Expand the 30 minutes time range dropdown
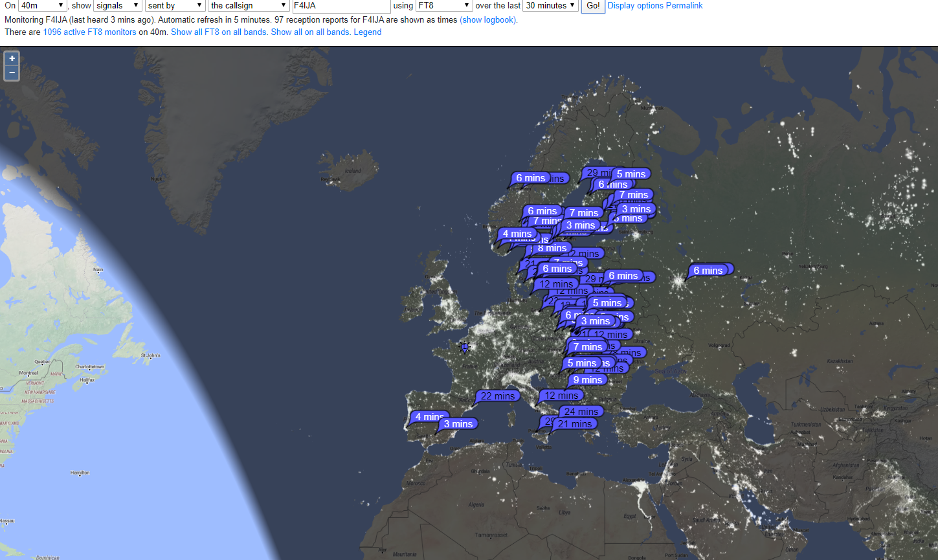 [550, 6]
